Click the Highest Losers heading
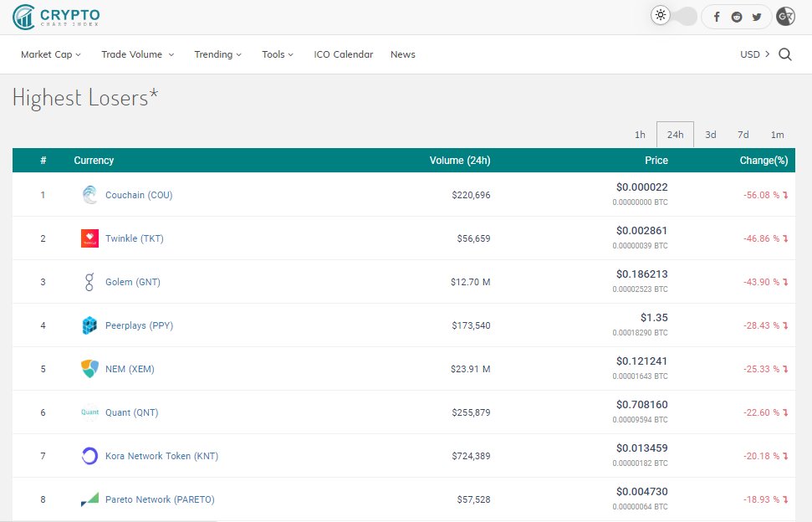812x522 pixels. [85, 98]
